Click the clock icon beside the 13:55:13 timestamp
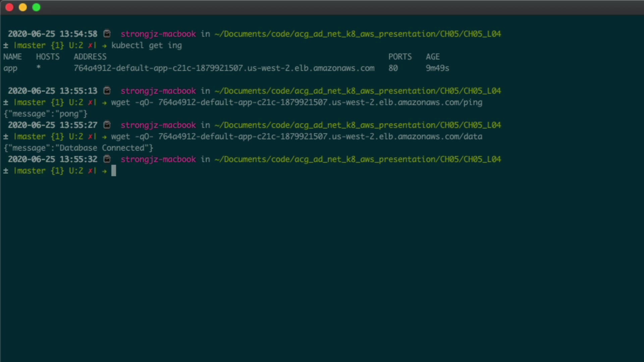This screenshot has height=362, width=644. [107, 91]
